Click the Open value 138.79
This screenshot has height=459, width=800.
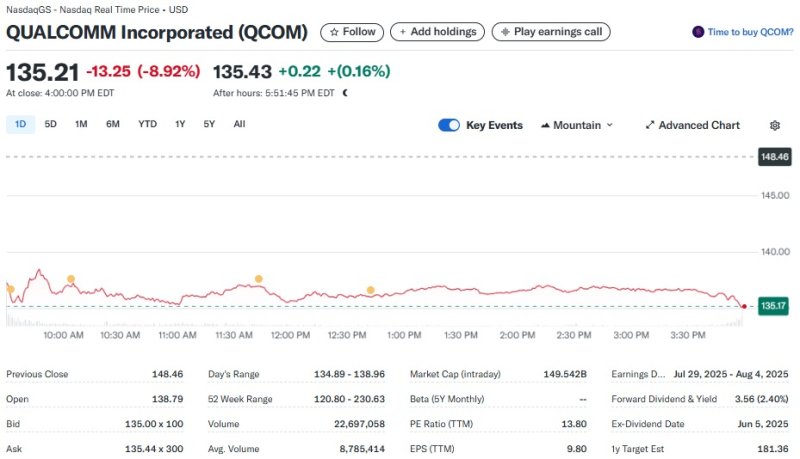[167, 399]
